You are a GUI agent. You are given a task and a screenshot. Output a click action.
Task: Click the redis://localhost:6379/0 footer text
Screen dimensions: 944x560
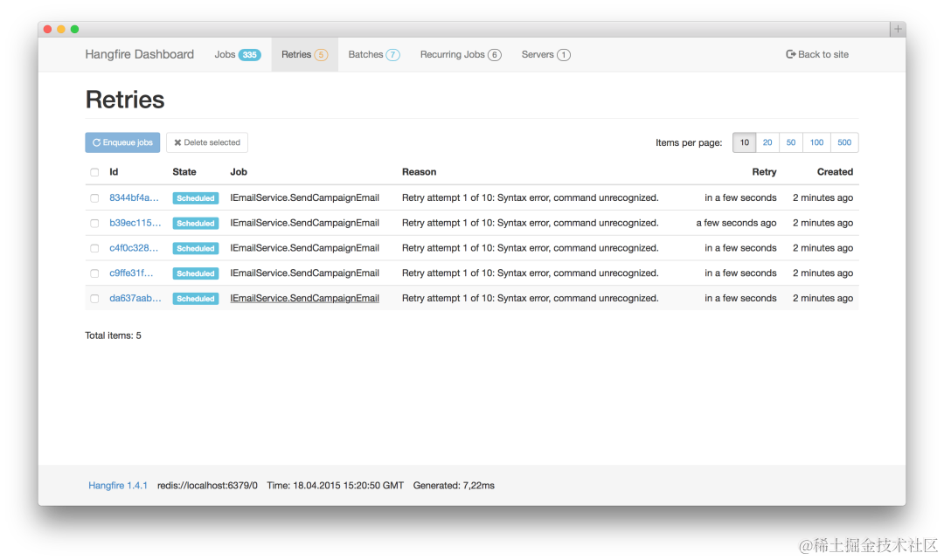tap(207, 486)
